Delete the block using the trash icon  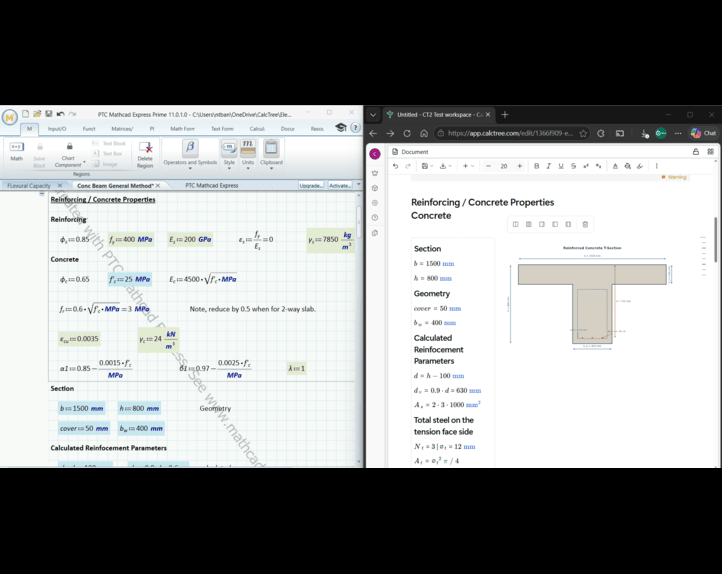pos(585,224)
